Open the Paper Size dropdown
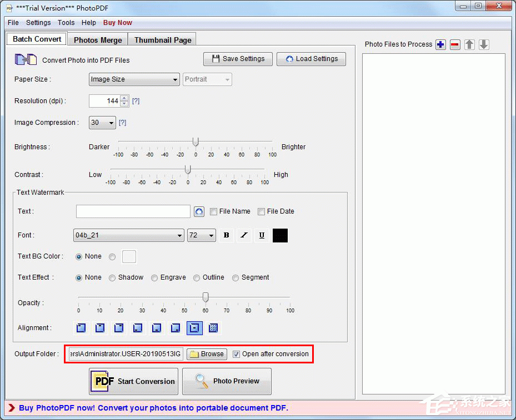This screenshot has height=420, width=516. tap(134, 79)
